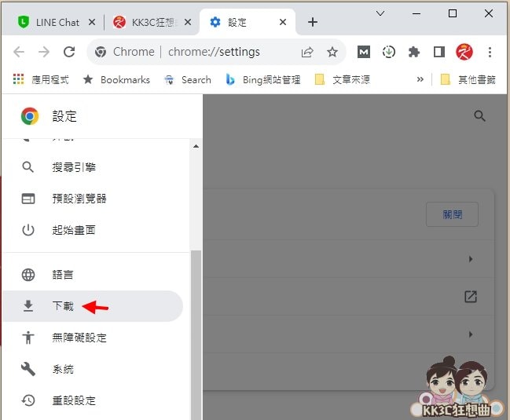Viewport: 510px width, 420px height.
Task: Share this page via the address bar icon
Action: tap(307, 52)
